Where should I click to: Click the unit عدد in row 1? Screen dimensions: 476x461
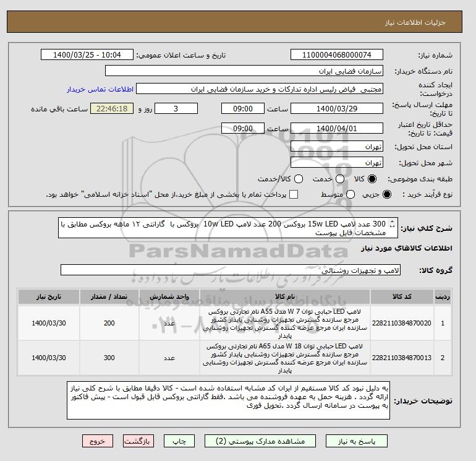169,323
